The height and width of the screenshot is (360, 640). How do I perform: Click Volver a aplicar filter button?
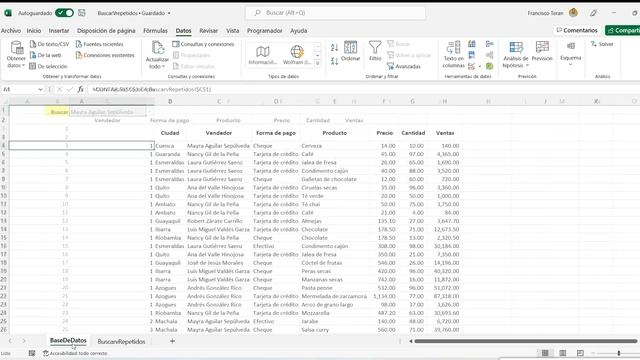(x=409, y=55)
